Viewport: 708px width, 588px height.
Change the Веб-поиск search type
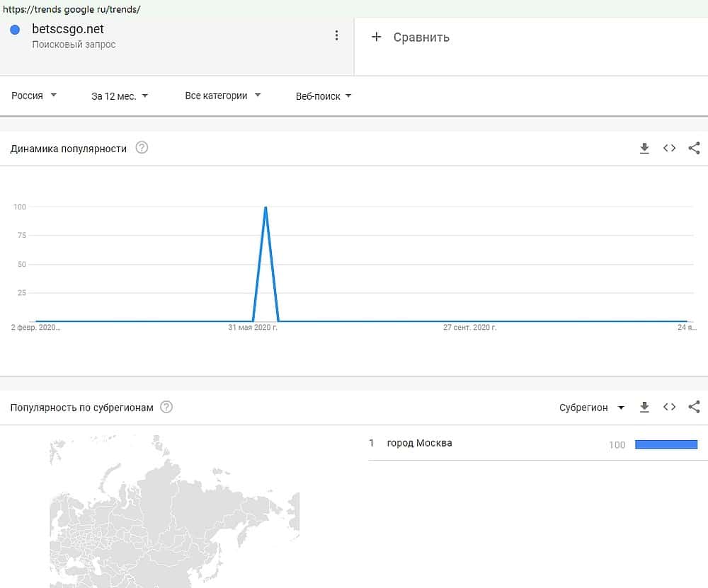pos(324,96)
